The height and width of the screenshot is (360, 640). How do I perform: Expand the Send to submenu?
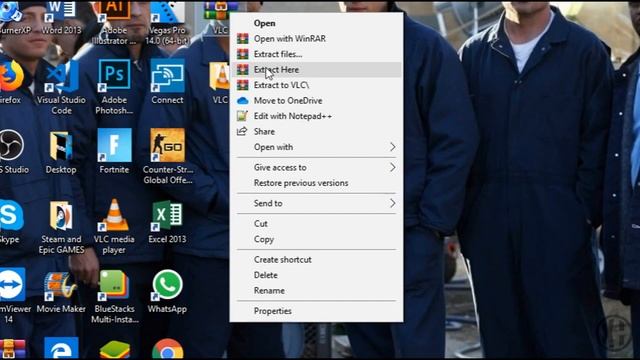click(x=316, y=204)
